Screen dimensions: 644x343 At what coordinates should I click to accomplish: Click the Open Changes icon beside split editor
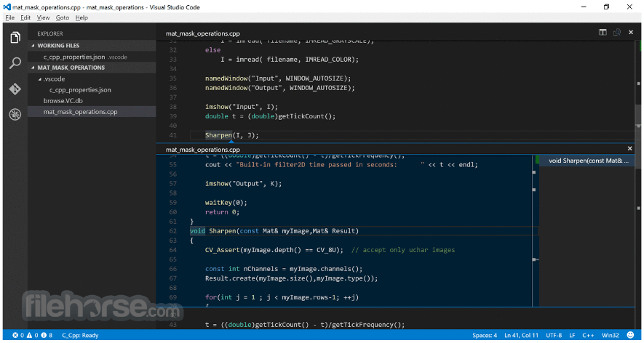coord(617,33)
